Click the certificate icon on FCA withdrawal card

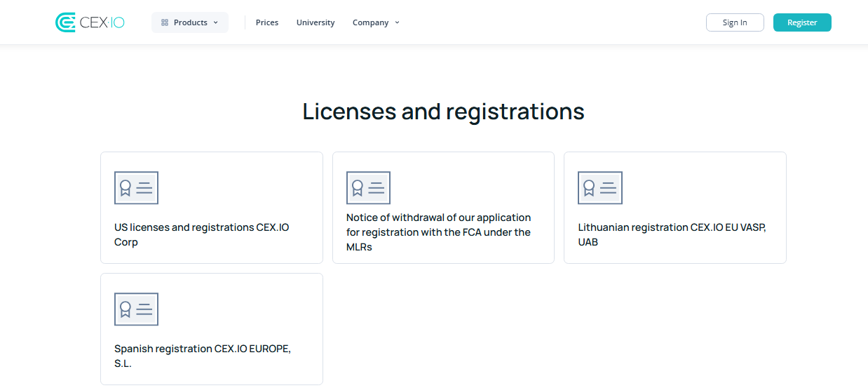click(368, 188)
